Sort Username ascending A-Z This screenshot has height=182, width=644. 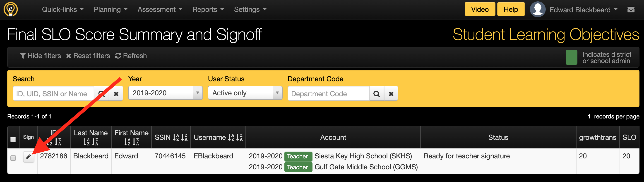[x=231, y=137]
